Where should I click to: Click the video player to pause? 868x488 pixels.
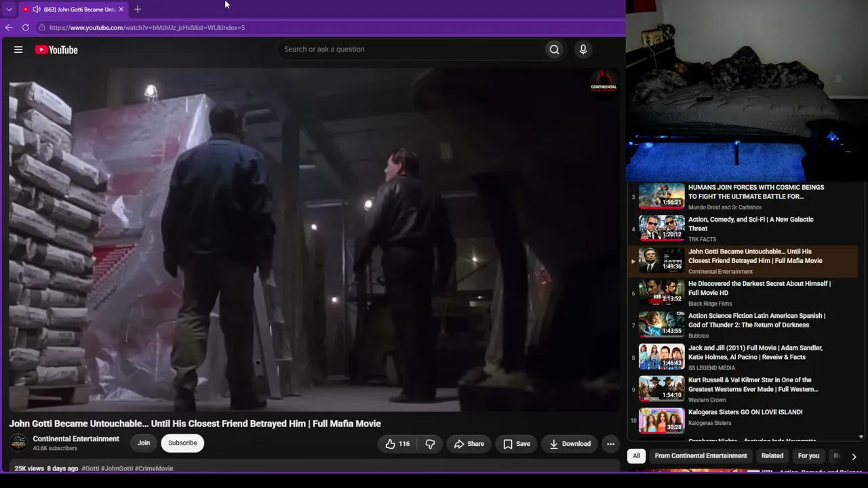pos(314,239)
